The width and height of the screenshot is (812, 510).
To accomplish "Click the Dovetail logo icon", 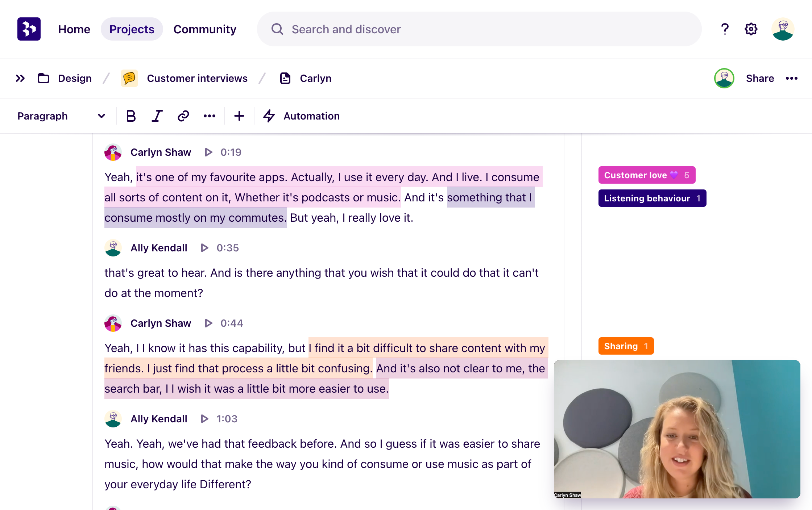I will pos(29,29).
